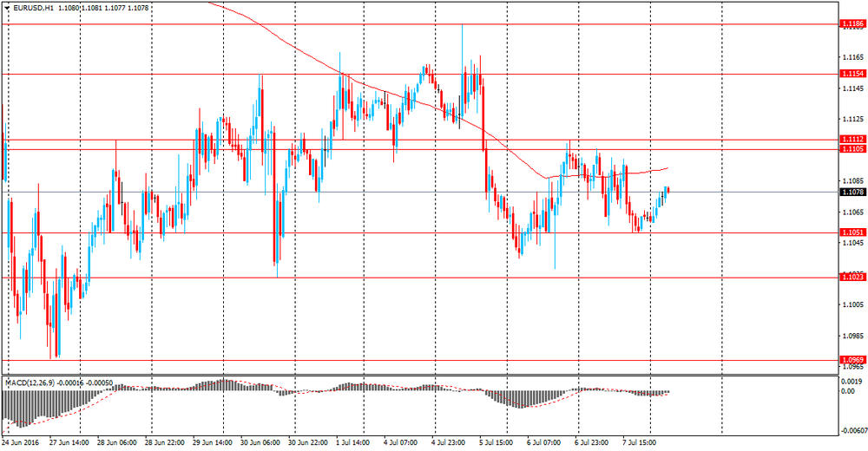Click the 1.1051 support level label
The height and width of the screenshot is (451, 868).
coord(852,232)
